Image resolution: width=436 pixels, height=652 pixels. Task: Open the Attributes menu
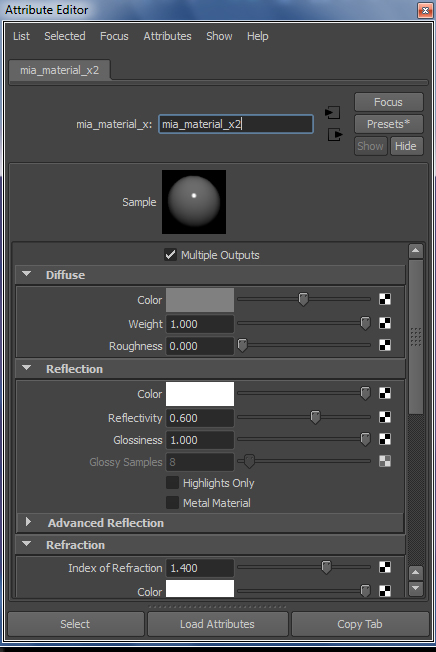[x=168, y=36]
